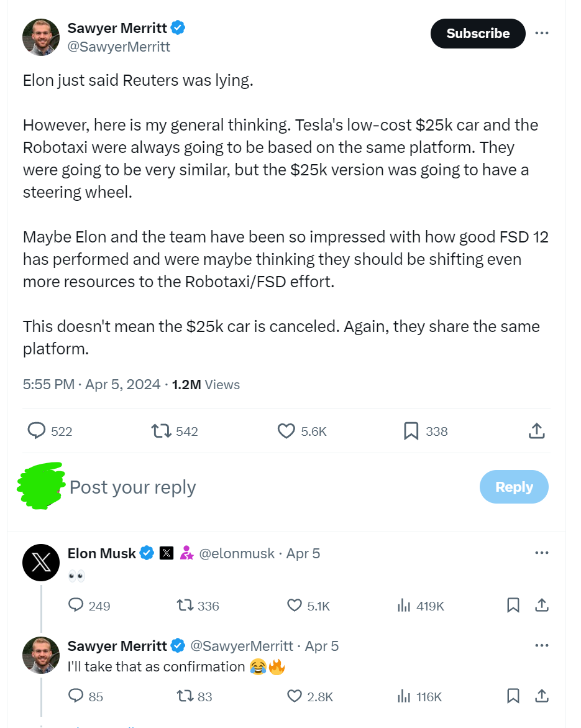This screenshot has width=581, height=728.
Task: Click into the "Post your reply" field
Action: 249,487
